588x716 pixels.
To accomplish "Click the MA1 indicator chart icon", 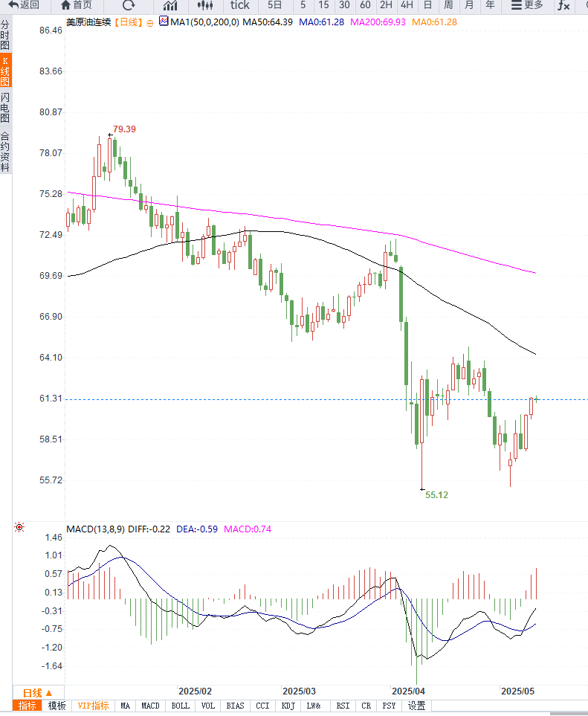I will pyautogui.click(x=164, y=22).
